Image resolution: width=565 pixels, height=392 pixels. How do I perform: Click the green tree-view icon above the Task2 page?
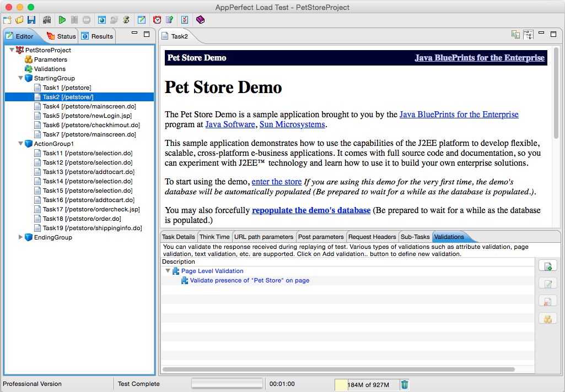tap(515, 35)
